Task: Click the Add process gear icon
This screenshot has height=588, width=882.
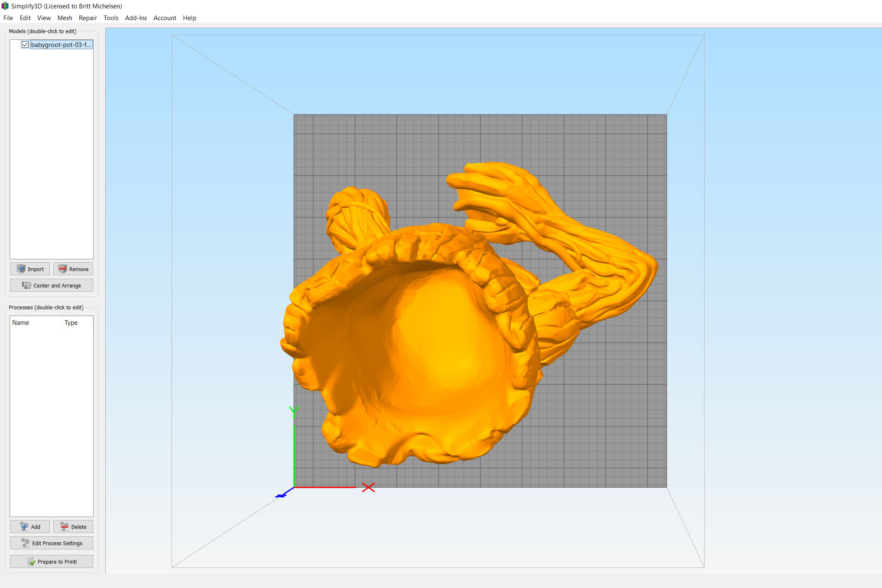Action: [24, 527]
